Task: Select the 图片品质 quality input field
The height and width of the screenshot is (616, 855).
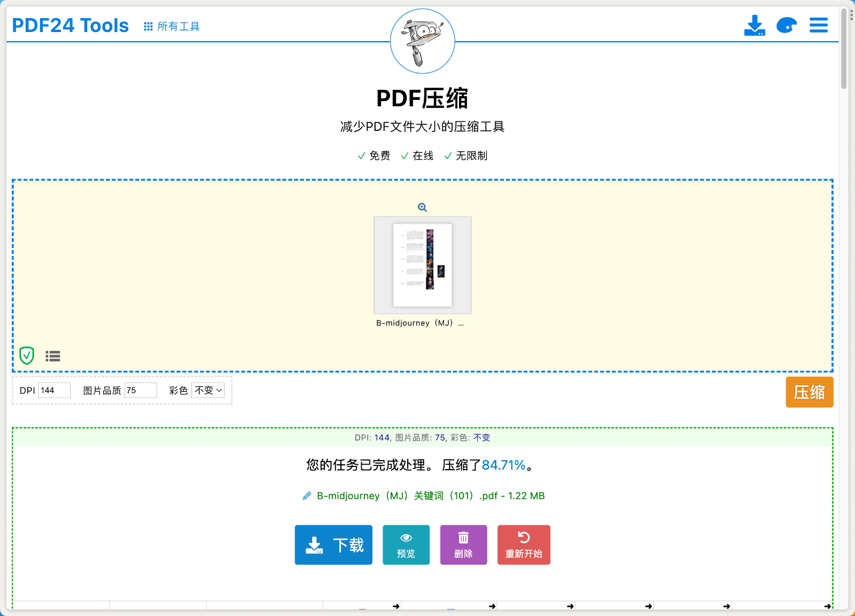Action: click(141, 390)
